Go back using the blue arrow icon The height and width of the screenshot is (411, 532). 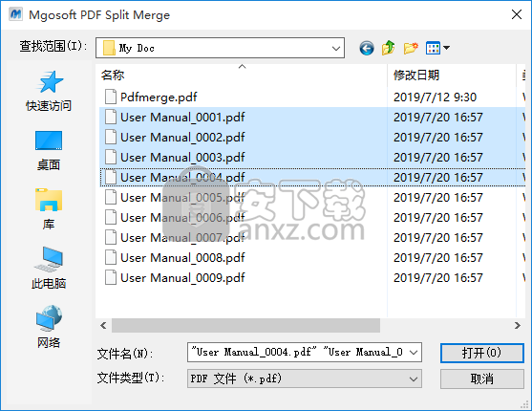coord(367,48)
